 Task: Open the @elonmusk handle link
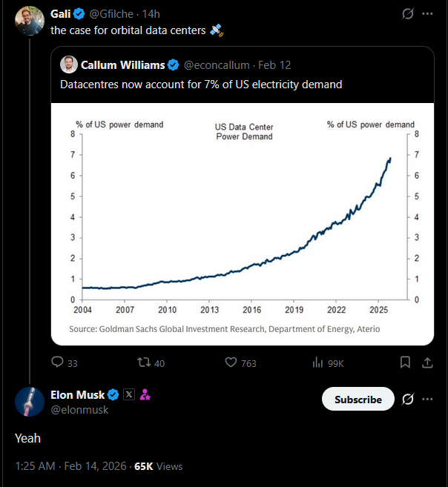[x=79, y=409]
